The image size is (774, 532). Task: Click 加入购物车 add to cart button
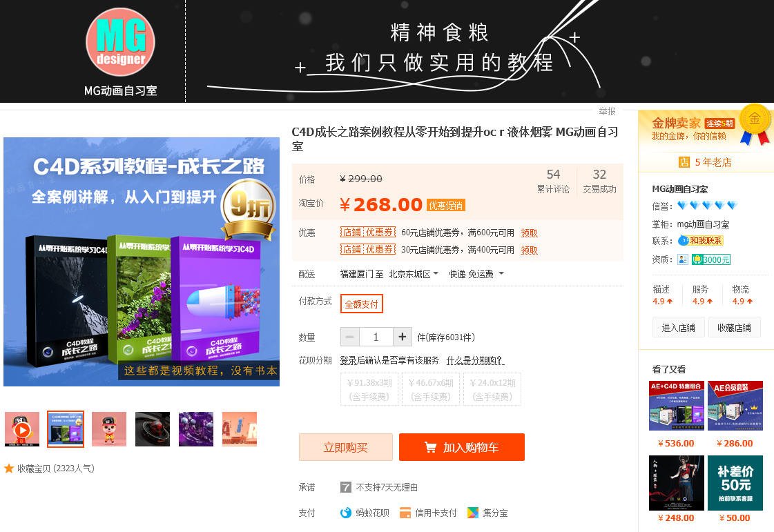461,447
